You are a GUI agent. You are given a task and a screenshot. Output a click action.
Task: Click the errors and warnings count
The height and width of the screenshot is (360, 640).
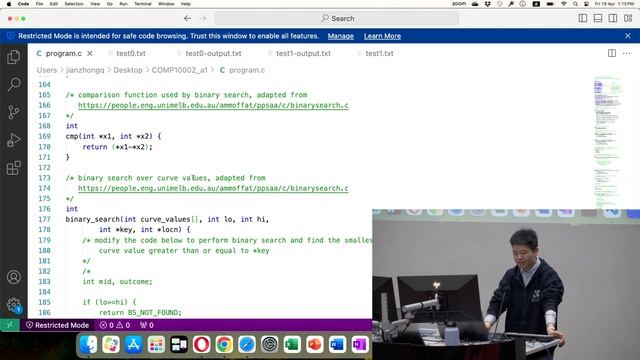click(115, 325)
